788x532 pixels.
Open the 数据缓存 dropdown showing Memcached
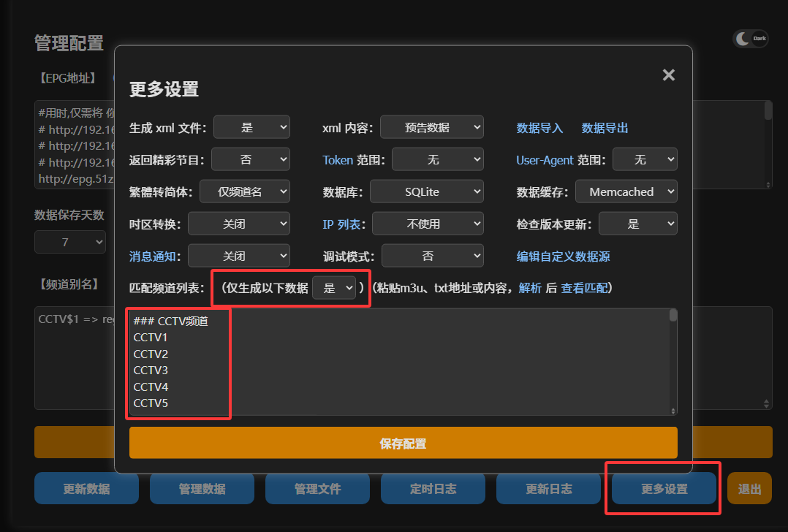626,191
